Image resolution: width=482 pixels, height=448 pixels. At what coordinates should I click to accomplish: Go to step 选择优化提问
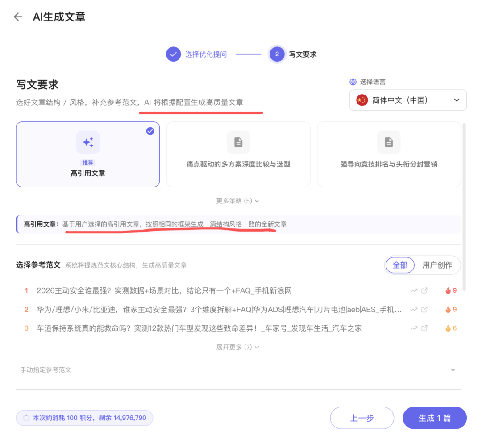pyautogui.click(x=206, y=54)
